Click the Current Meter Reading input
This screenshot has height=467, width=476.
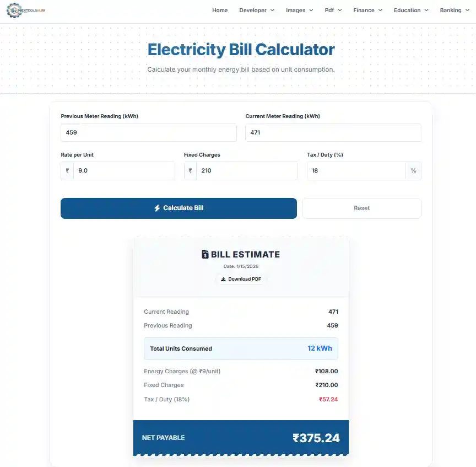(x=333, y=133)
